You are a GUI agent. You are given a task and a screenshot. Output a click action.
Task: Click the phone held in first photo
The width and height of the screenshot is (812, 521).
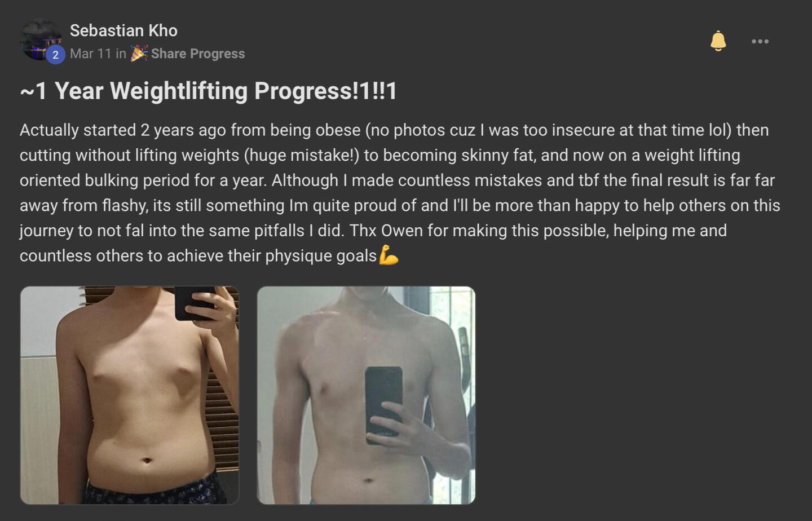(x=195, y=303)
